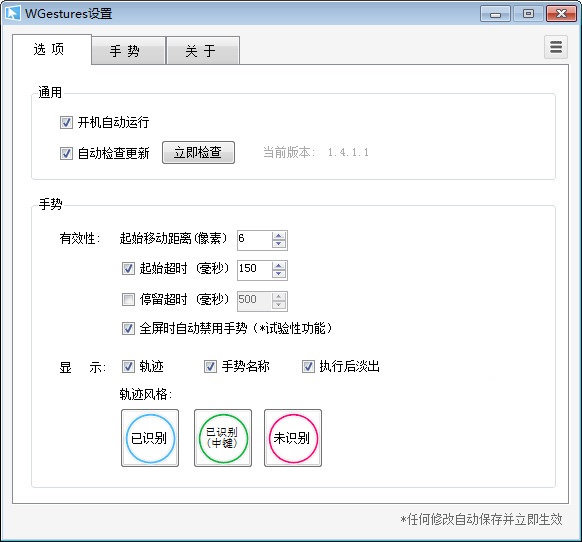Switch to the 选项 tab
The width and height of the screenshot is (582, 542).
point(52,49)
